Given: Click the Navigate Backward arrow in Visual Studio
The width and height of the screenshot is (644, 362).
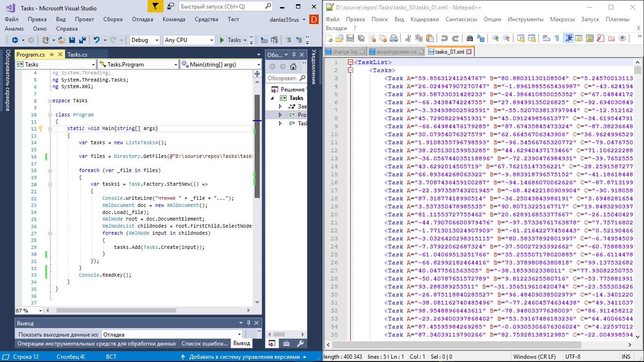Looking at the screenshot, I should tap(15, 40).
